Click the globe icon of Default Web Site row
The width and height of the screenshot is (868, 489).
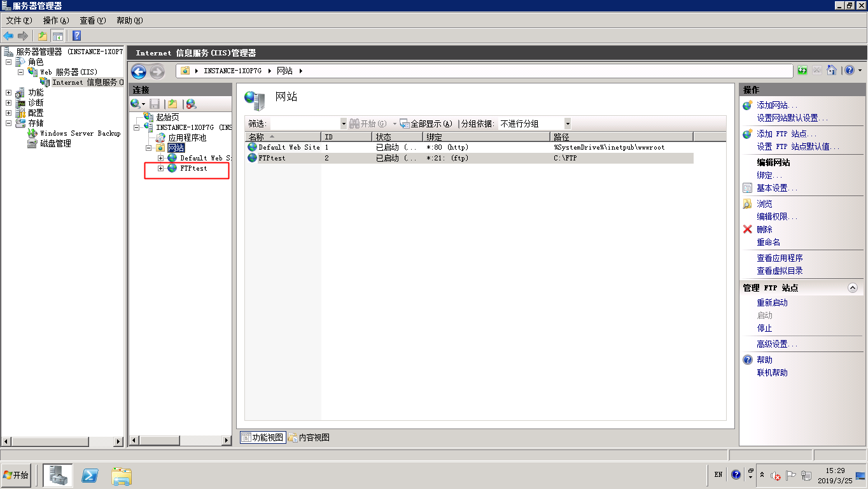click(x=253, y=147)
